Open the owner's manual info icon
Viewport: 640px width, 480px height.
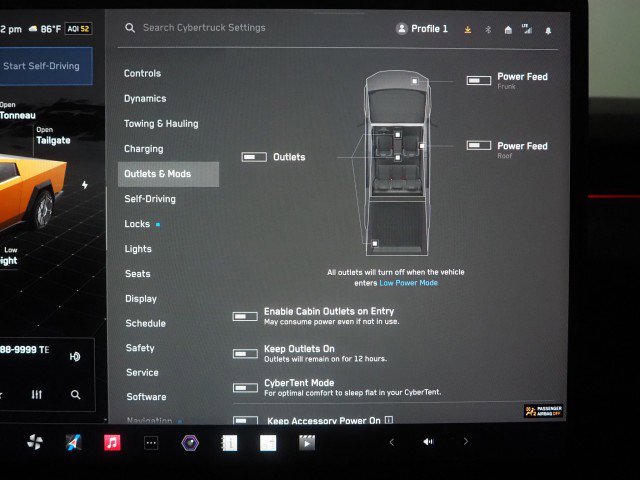tap(229, 443)
